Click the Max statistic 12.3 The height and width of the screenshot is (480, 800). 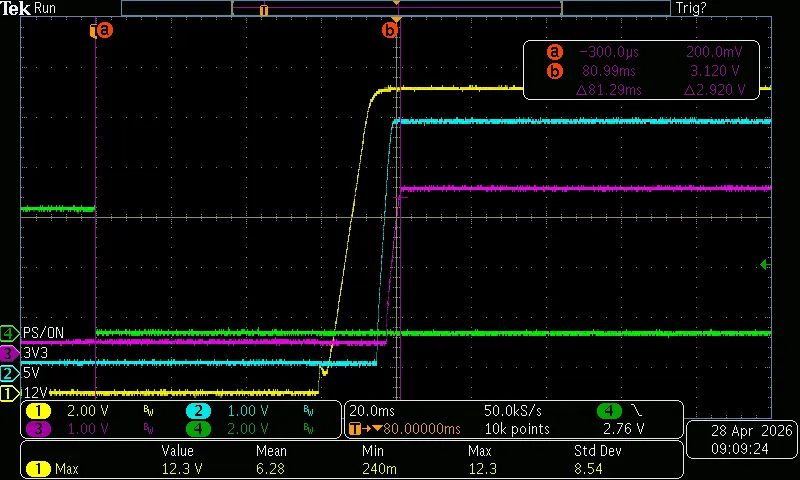[x=482, y=469]
